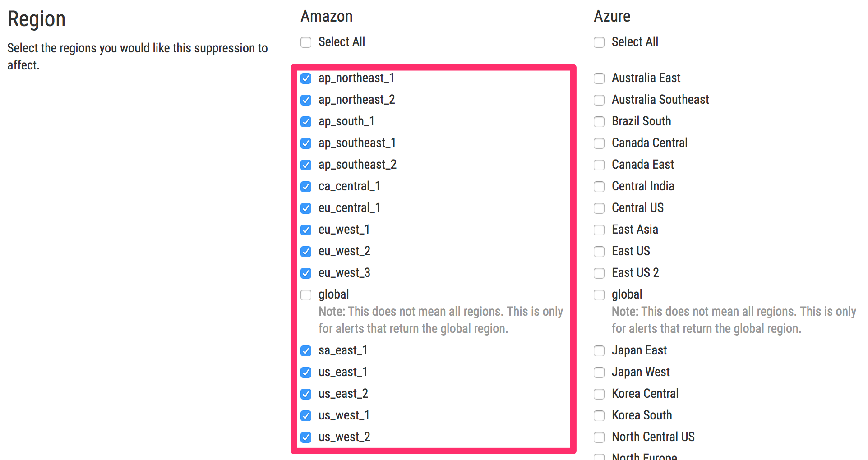Uncheck the eu_central_1 region
Viewport: 868px width, 460px height.
(306, 208)
